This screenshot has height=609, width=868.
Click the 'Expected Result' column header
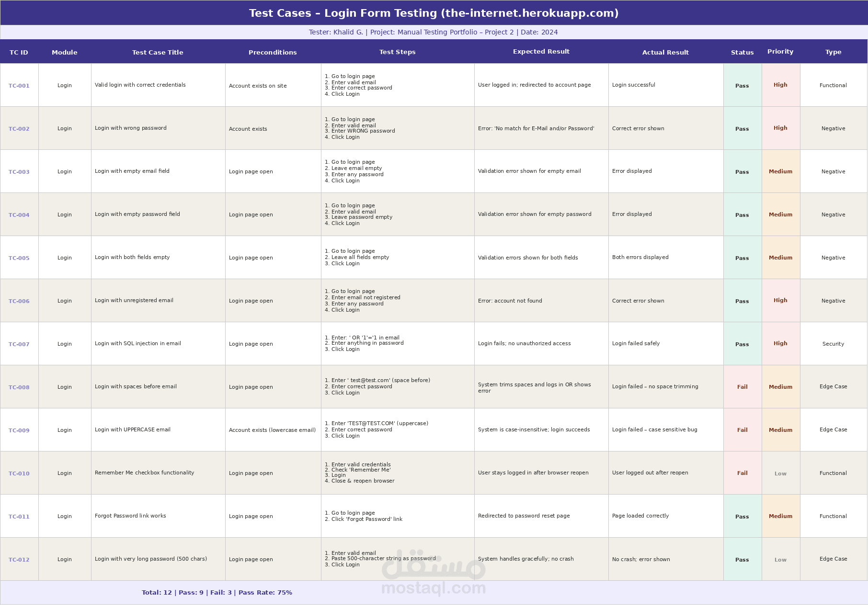(541, 51)
